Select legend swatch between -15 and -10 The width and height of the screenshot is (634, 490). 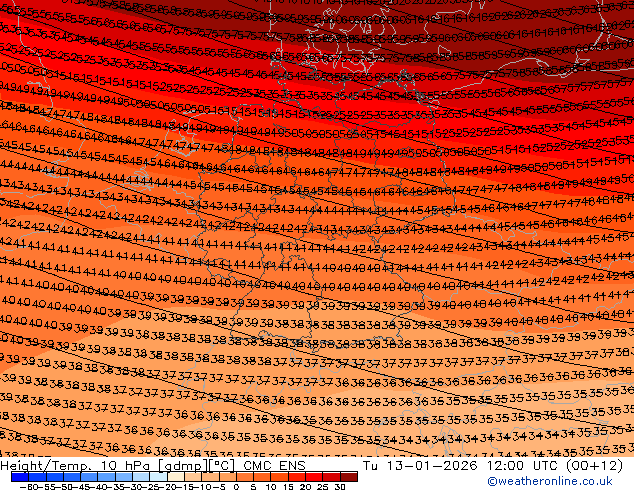click(x=193, y=477)
